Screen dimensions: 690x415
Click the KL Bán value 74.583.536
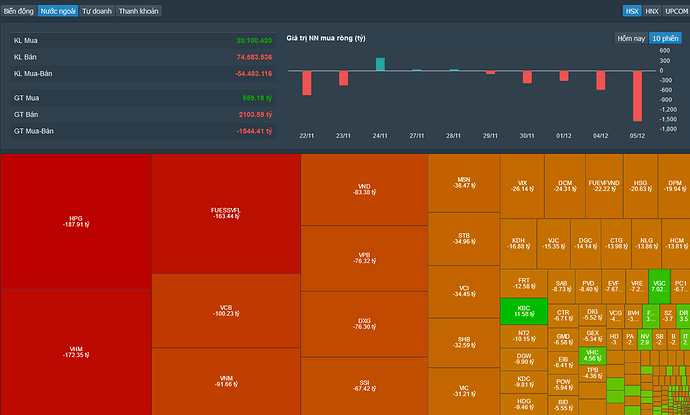(x=254, y=57)
